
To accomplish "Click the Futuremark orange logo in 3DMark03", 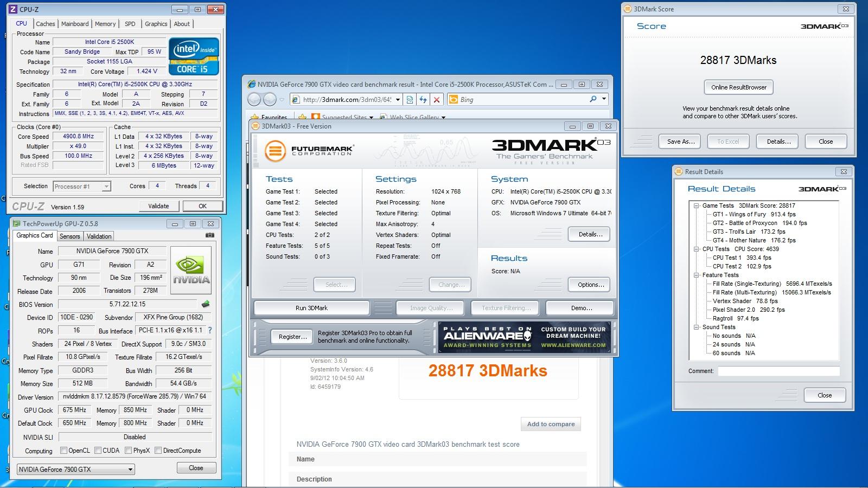I will [x=275, y=151].
